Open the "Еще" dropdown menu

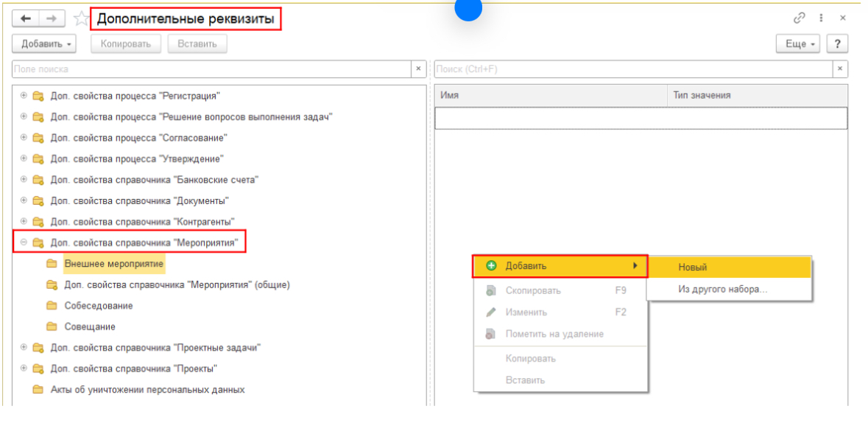[x=799, y=43]
